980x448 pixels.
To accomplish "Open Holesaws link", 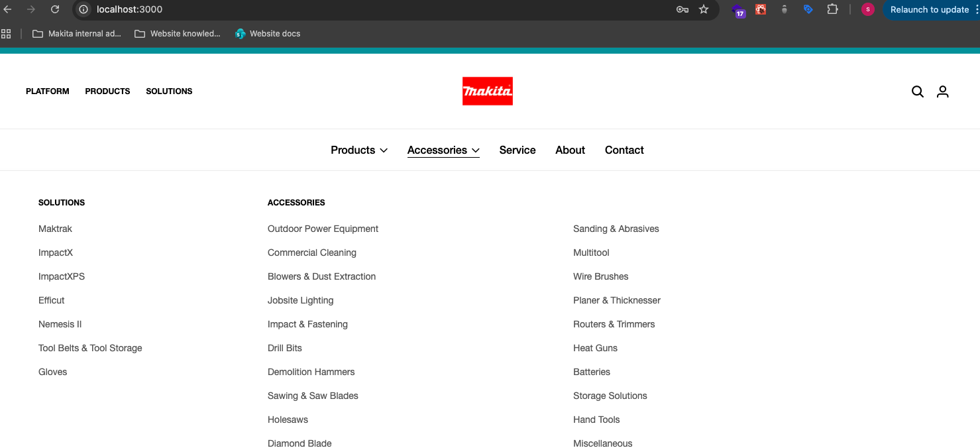I will click(x=288, y=420).
